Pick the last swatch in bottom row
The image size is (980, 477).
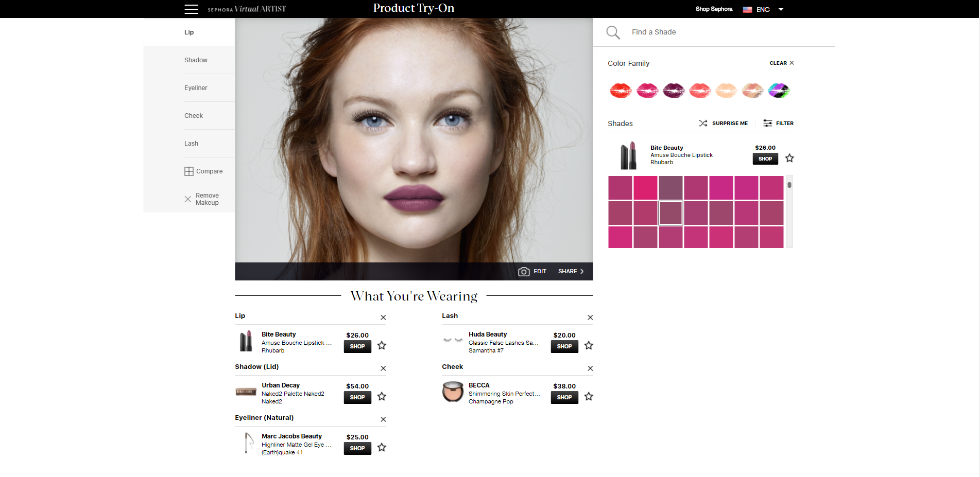point(771,237)
